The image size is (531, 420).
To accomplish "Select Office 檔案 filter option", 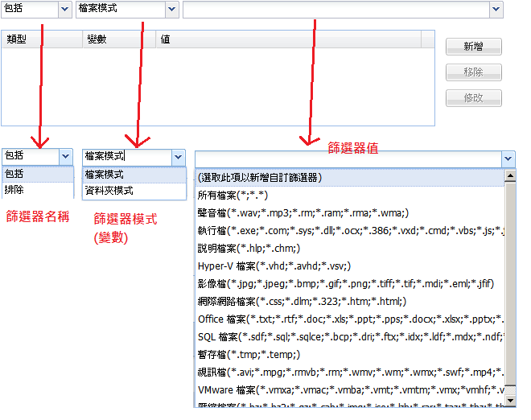I will [x=349, y=319].
